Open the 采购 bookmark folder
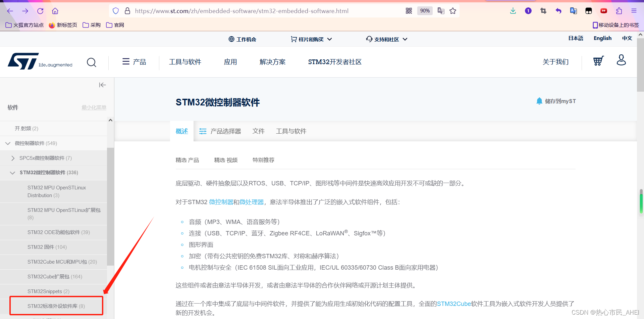Viewport: 644px width, 319px height. tap(92, 25)
